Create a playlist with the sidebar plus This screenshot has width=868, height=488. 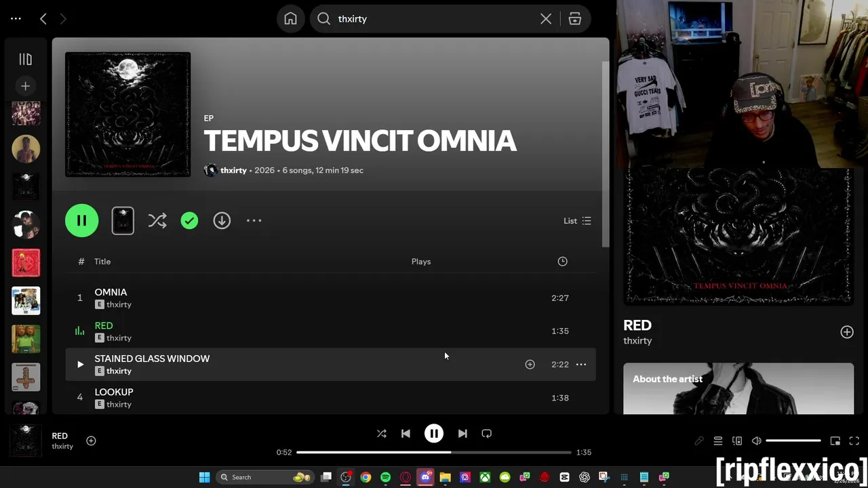pos(25,86)
